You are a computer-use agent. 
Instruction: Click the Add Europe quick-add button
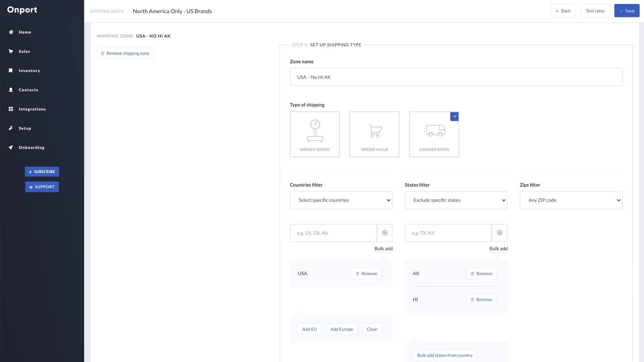click(x=341, y=329)
